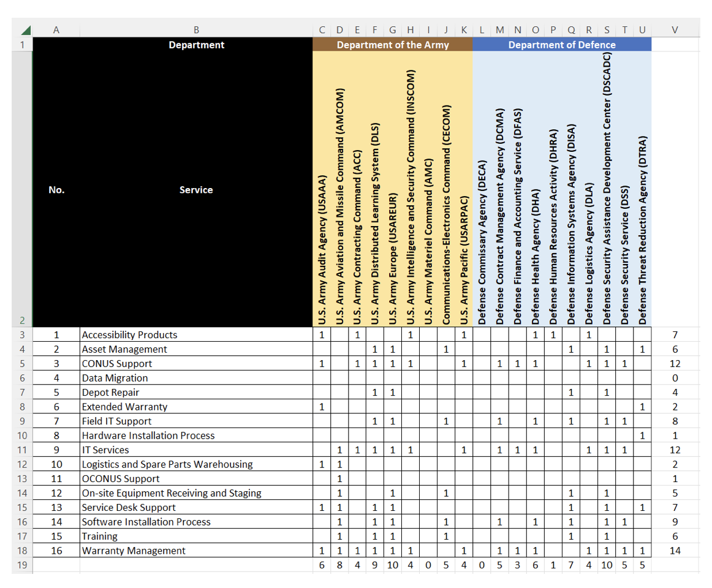
Task: Select the 'Defense Information Systems Agency (DISA)' heading
Action: pos(571,189)
